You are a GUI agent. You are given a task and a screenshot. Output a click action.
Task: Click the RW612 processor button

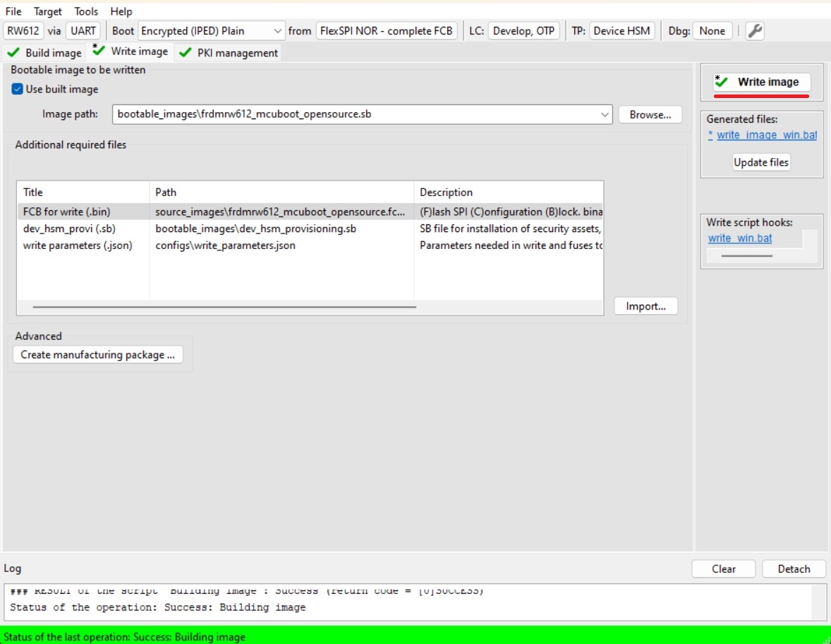click(x=23, y=31)
